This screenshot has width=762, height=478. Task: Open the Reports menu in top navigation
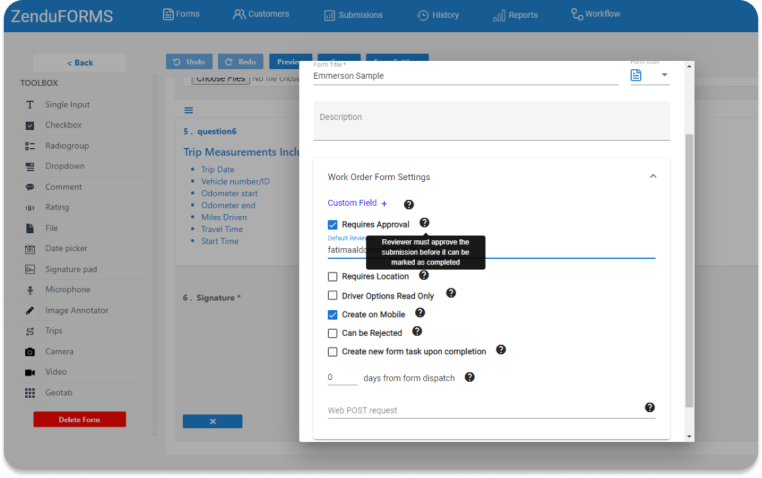pos(515,15)
